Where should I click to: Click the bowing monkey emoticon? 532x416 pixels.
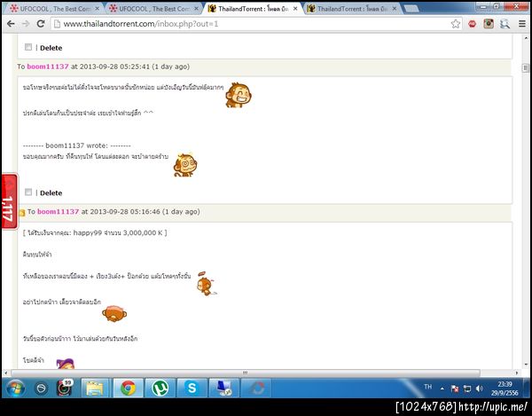(114, 313)
